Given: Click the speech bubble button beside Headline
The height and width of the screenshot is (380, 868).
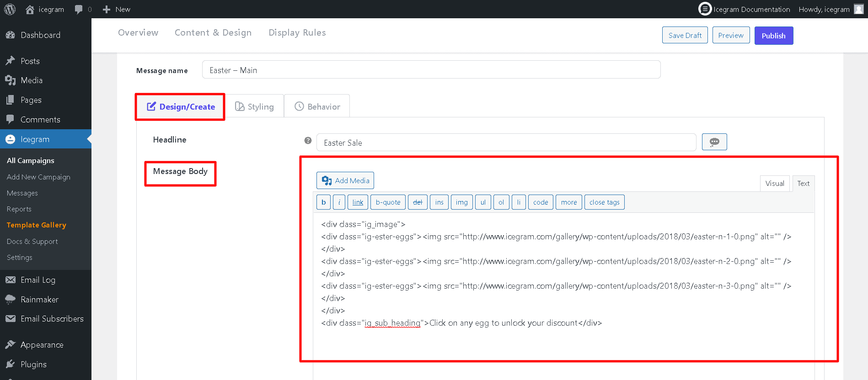Looking at the screenshot, I should click(714, 142).
